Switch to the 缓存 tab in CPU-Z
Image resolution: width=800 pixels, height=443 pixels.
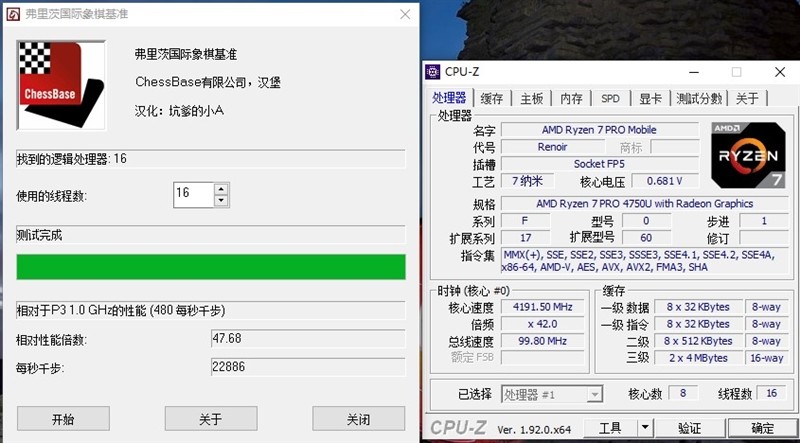point(492,99)
